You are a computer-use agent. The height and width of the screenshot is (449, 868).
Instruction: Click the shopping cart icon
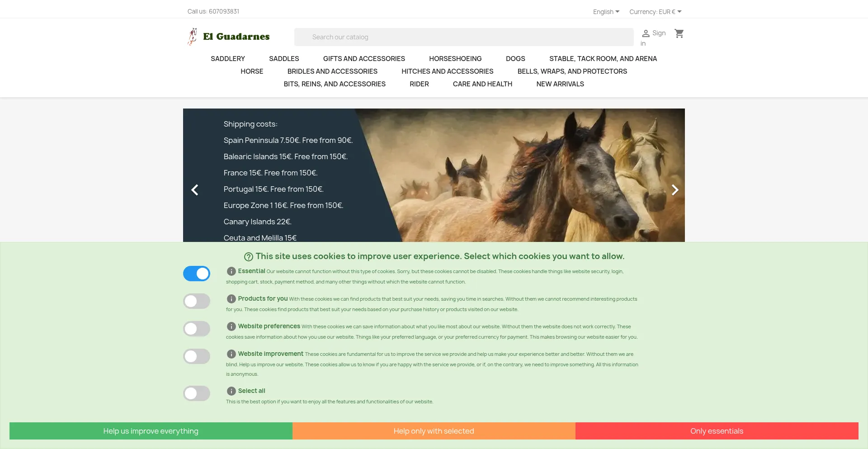679,33
